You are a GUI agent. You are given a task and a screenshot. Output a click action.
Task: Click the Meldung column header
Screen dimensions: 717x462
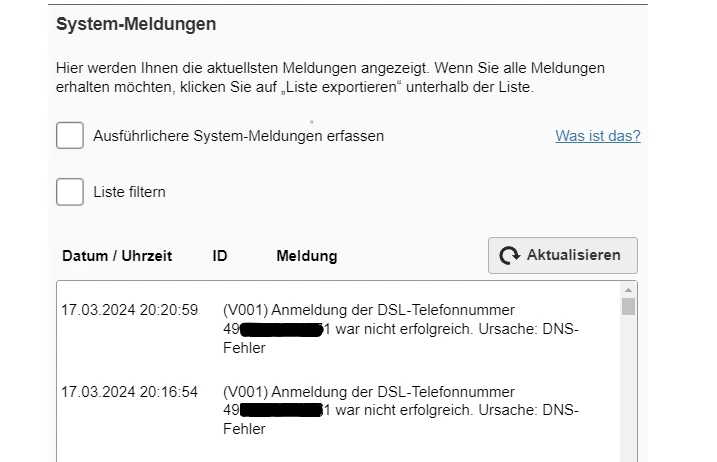coord(307,256)
